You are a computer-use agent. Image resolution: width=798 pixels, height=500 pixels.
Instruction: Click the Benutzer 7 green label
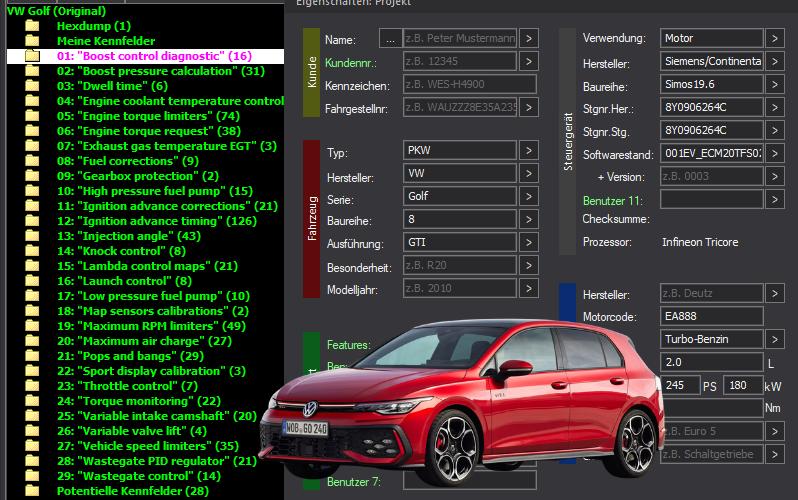click(x=354, y=482)
